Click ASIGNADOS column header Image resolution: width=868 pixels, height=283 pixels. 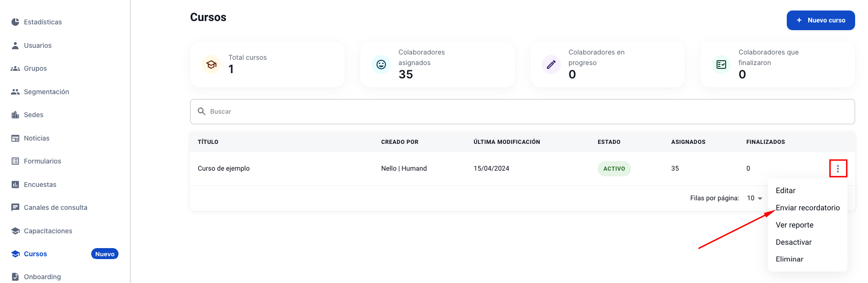click(x=688, y=142)
